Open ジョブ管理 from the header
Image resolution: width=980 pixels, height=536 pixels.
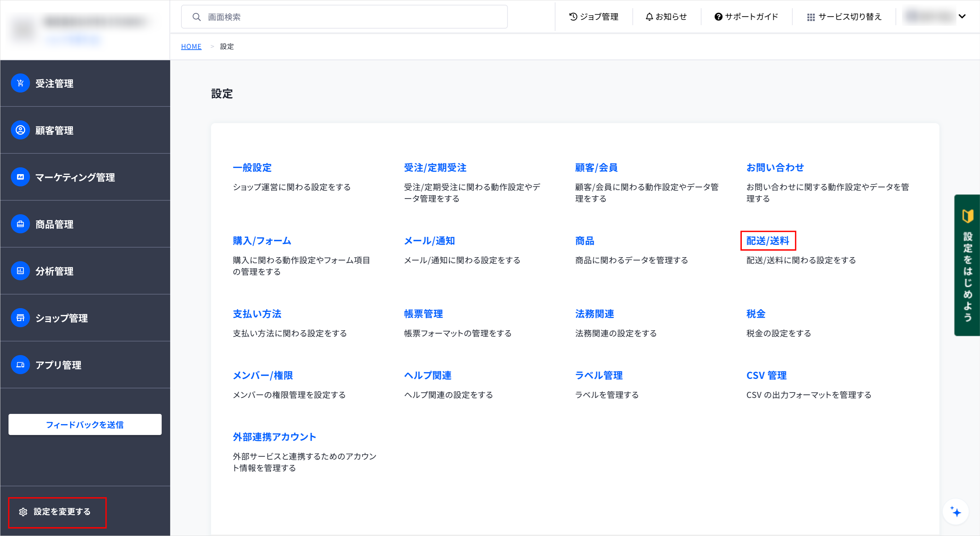[593, 17]
